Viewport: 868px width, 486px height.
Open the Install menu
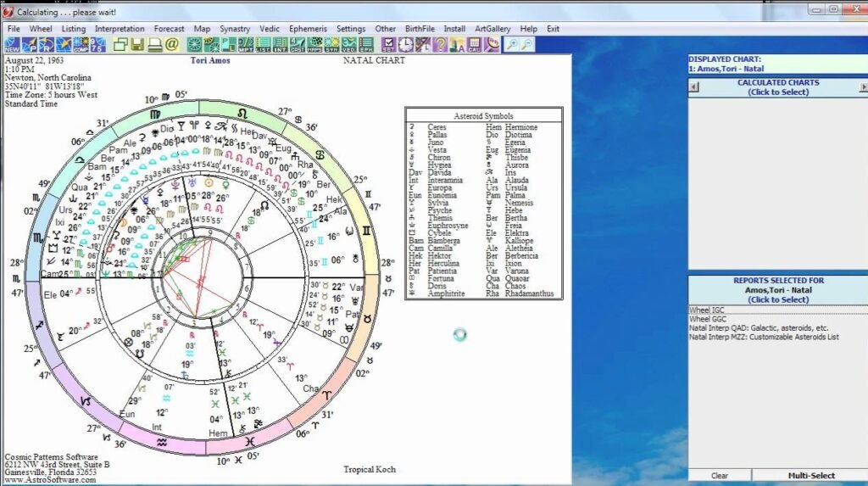tap(454, 29)
